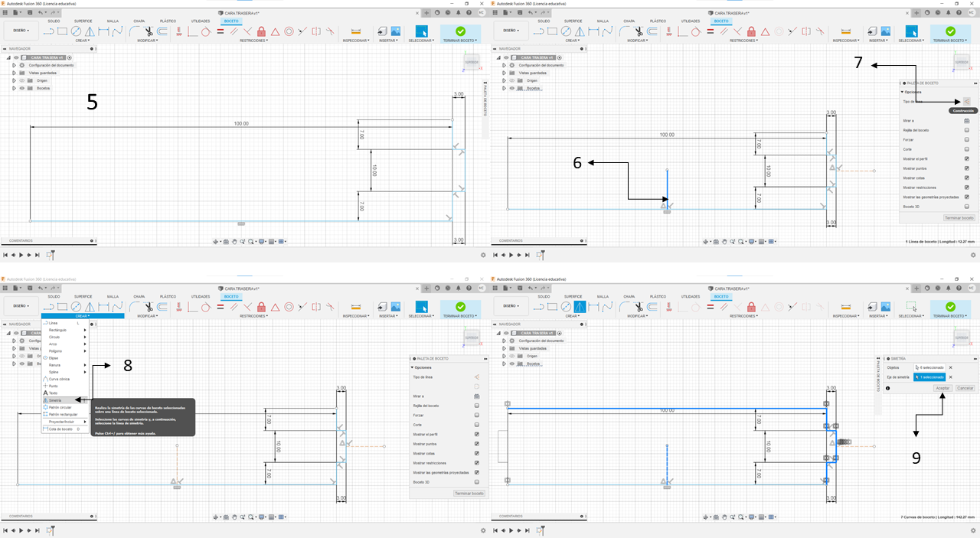Click the SUPERIOR view cube in the top-left window
Viewport: 980px width, 551px height.
point(471,63)
